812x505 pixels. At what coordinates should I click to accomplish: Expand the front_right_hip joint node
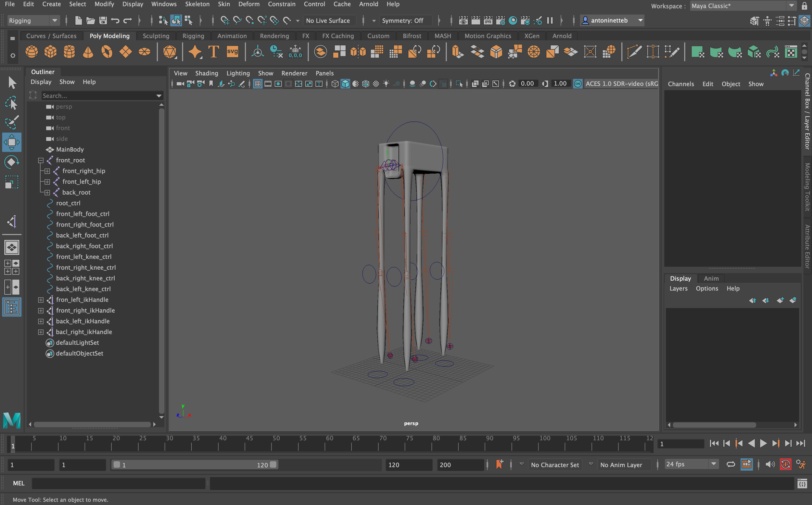click(47, 171)
